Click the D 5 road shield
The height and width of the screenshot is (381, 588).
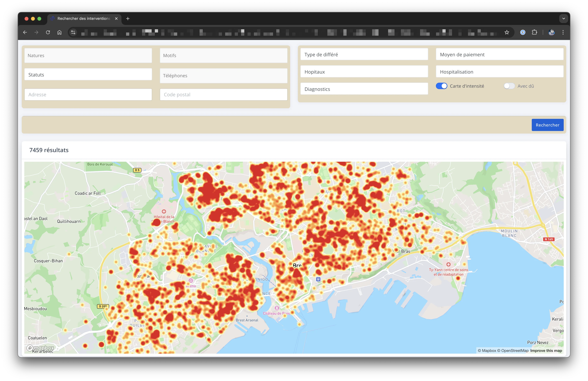(137, 170)
